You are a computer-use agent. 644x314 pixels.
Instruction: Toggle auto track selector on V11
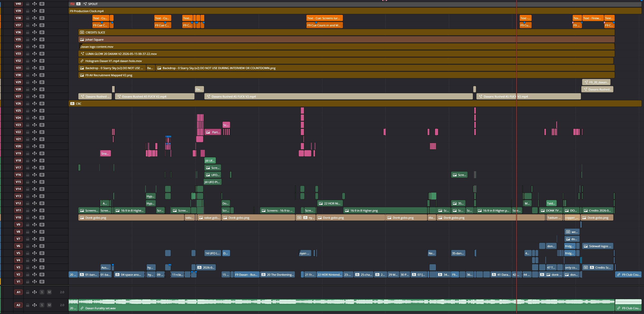(x=35, y=210)
